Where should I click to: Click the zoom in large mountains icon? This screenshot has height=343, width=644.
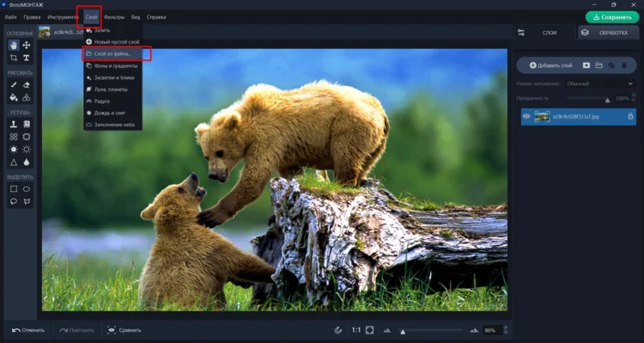474,330
